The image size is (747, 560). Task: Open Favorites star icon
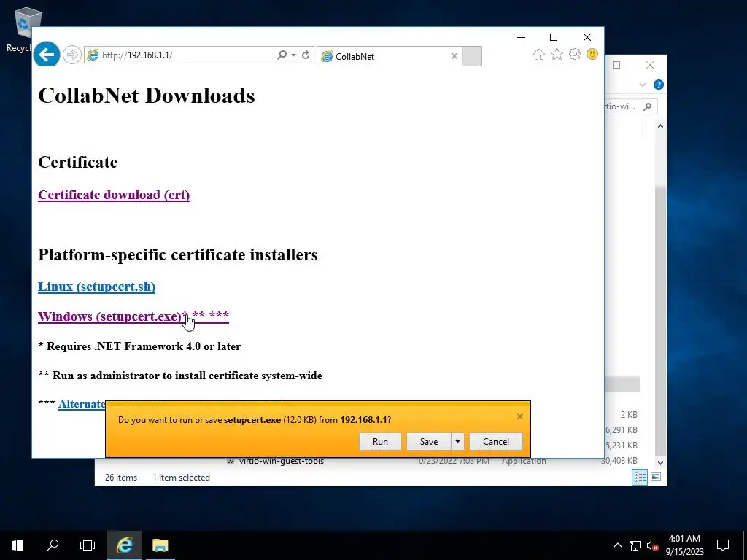557,54
